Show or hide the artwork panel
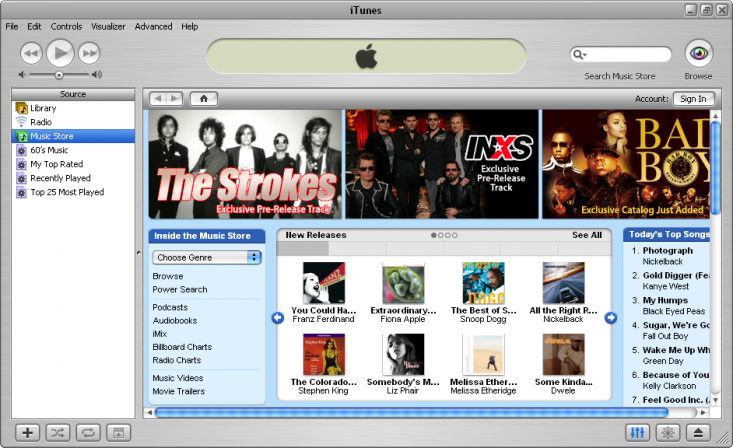733x448 pixels. click(x=118, y=432)
